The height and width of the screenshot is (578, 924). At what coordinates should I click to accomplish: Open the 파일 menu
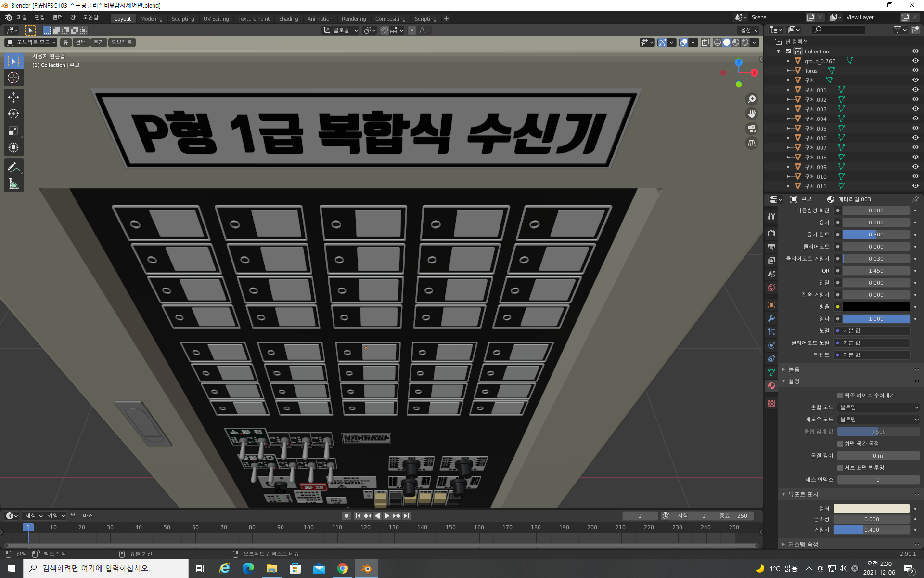[22, 17]
